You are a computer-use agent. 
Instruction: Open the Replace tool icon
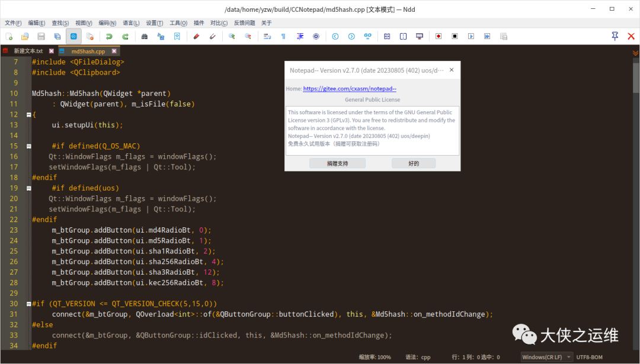161,36
